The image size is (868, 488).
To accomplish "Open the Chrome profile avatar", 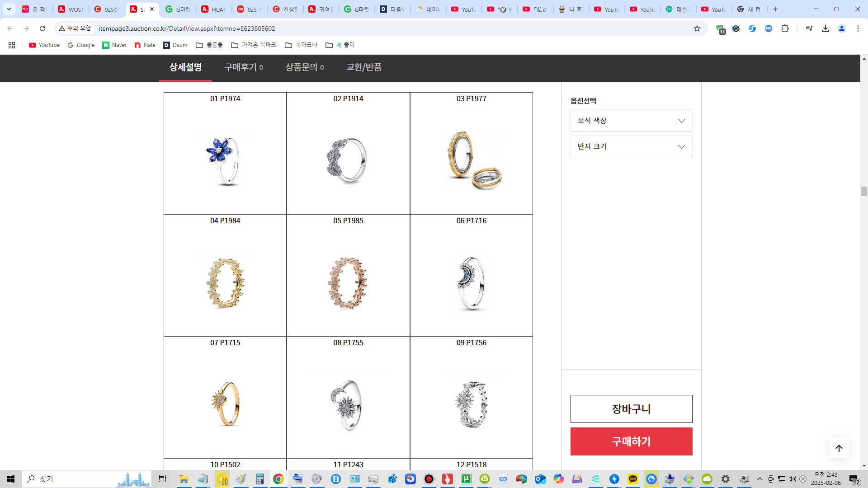I will (842, 28).
